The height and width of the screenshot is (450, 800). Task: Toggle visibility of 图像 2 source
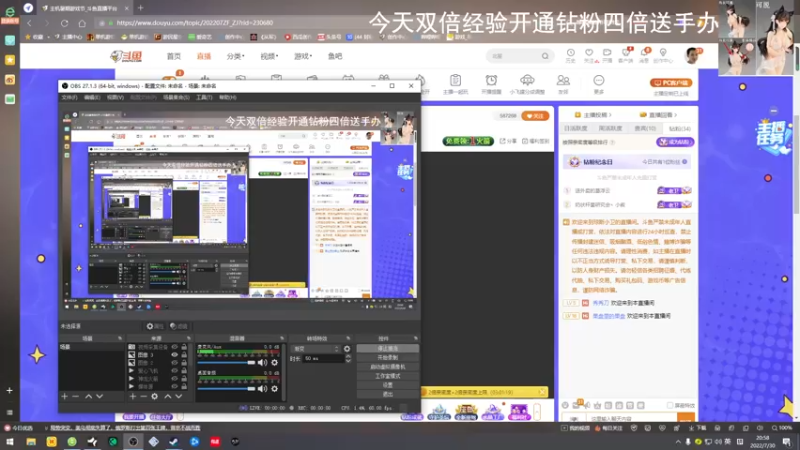174,363
